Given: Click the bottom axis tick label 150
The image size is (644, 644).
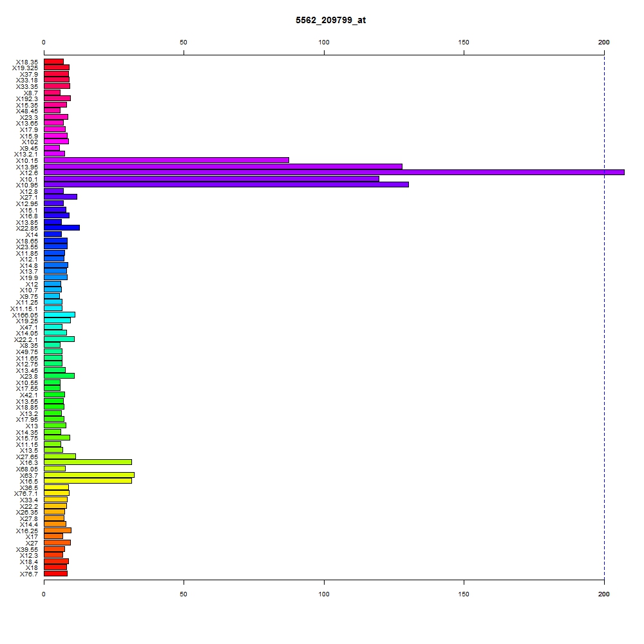Looking at the screenshot, I should [464, 594].
